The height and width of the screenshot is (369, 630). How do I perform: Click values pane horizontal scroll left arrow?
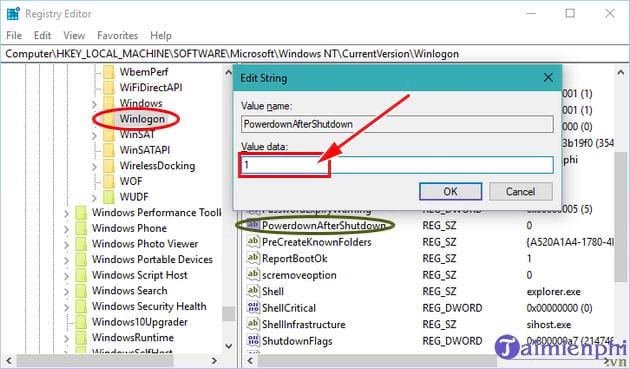pos(250,361)
